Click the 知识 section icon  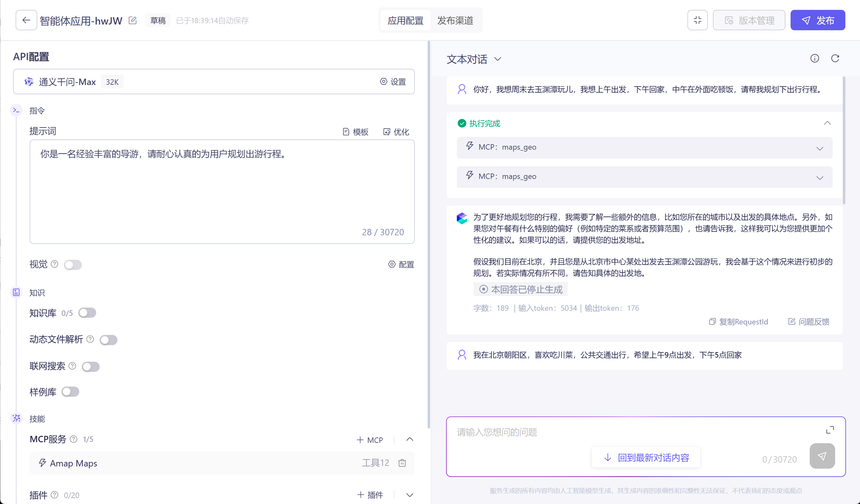[16, 292]
